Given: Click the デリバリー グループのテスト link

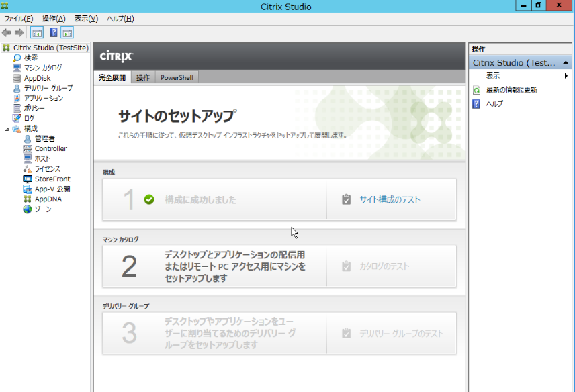Looking at the screenshot, I should pos(402,334).
